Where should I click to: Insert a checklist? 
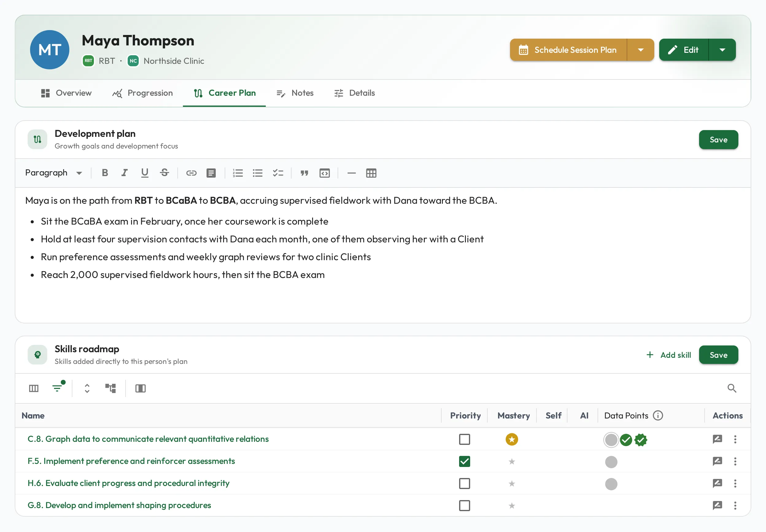(278, 173)
